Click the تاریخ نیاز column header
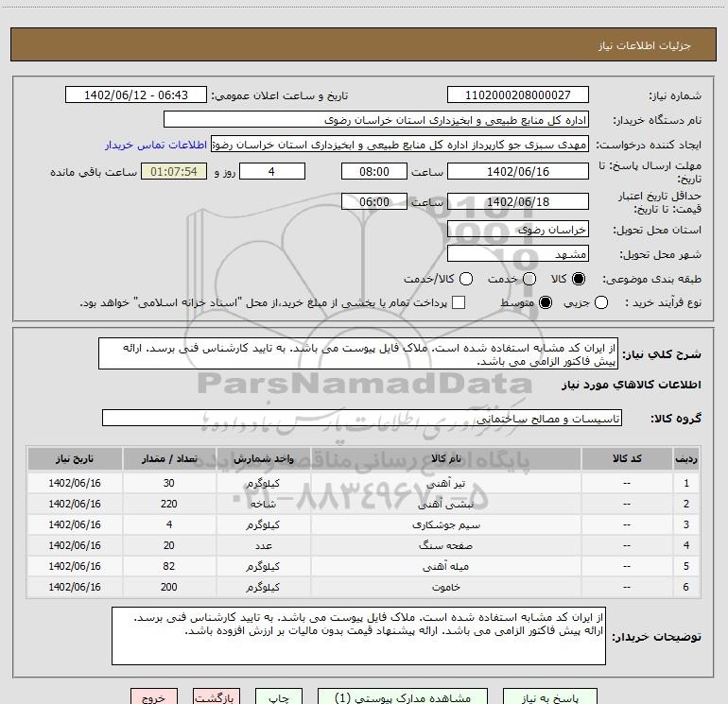The width and height of the screenshot is (728, 704). 75,458
